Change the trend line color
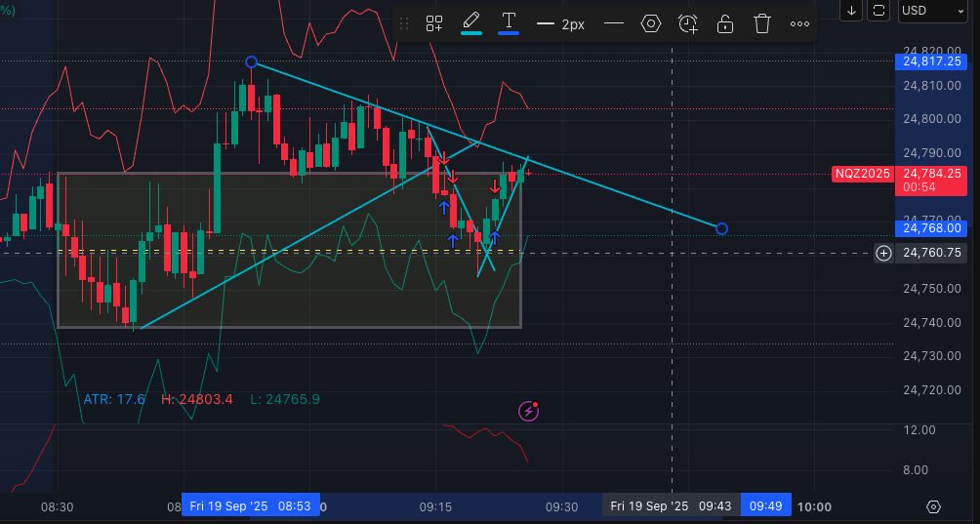The height and width of the screenshot is (524, 980). [471, 23]
